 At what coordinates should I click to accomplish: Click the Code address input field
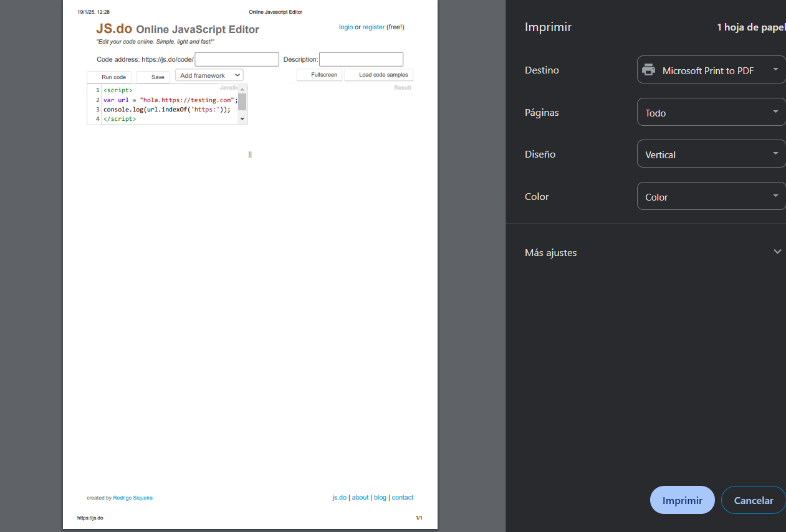[x=237, y=59]
